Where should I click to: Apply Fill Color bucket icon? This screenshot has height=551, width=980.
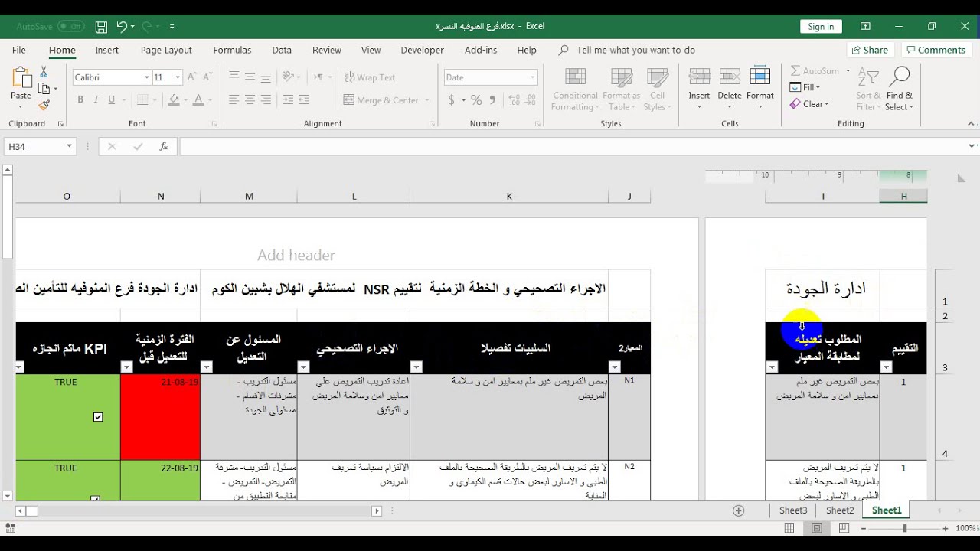(x=174, y=100)
